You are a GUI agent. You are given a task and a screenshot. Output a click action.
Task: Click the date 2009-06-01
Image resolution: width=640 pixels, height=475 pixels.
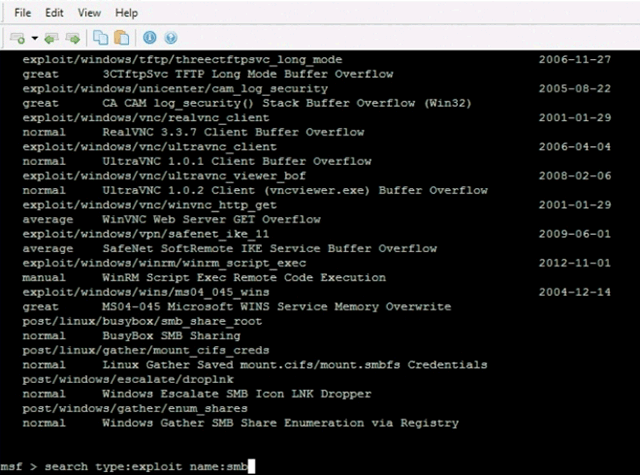(x=575, y=234)
